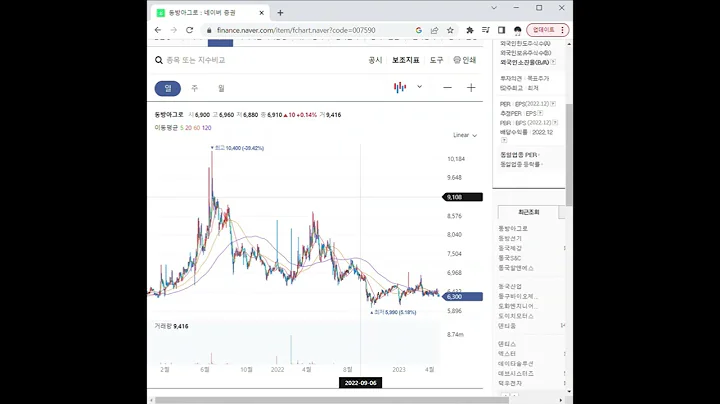The width and height of the screenshot is (720, 404).
Task: Click the chart search magnifier icon
Action: 159,60
